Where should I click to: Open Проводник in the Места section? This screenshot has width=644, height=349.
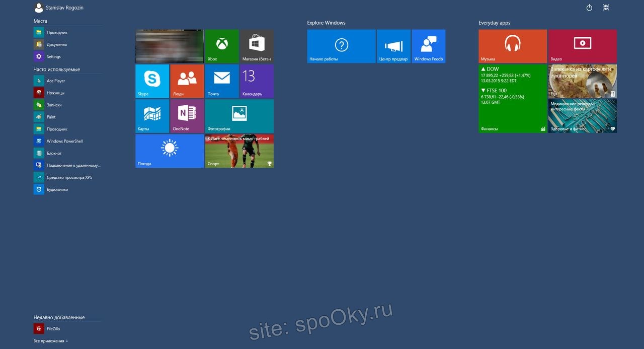[67, 33]
